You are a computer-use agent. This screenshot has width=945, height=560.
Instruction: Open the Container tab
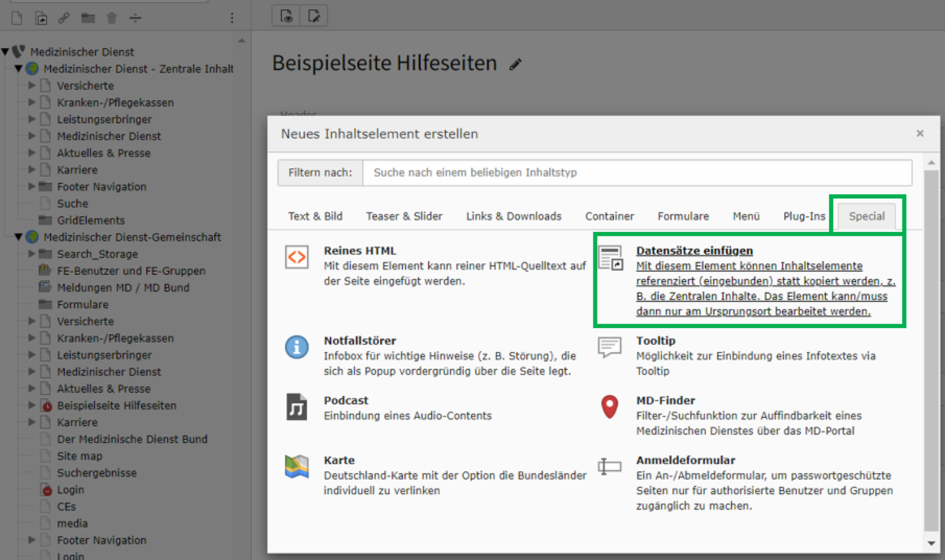coord(610,216)
